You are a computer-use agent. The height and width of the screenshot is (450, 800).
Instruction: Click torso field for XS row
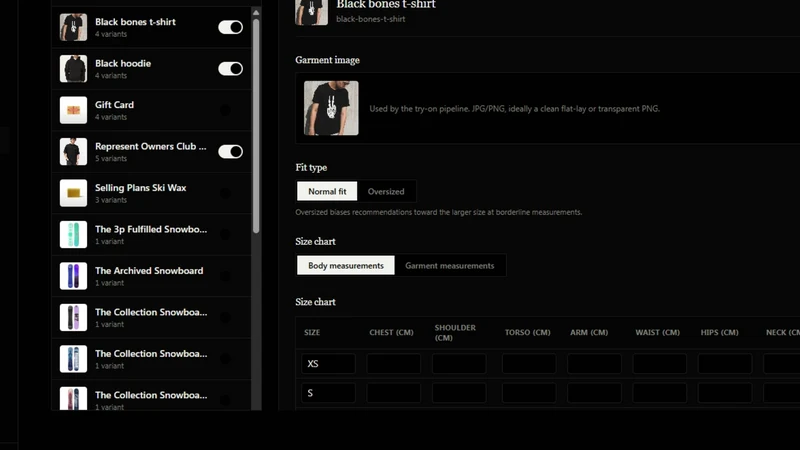coord(529,364)
